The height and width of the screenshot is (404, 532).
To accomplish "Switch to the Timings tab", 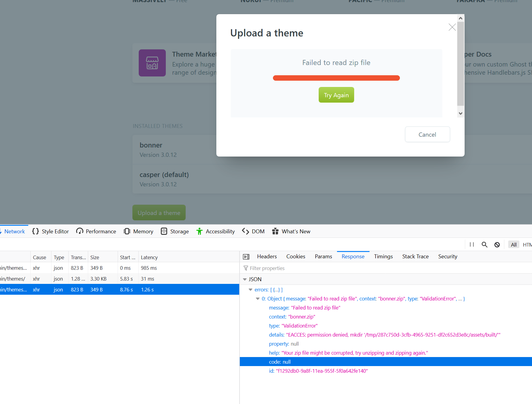I will [x=383, y=256].
